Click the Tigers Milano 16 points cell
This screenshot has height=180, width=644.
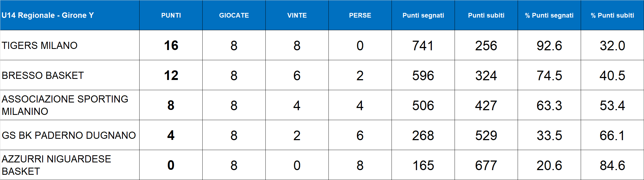[x=171, y=45]
